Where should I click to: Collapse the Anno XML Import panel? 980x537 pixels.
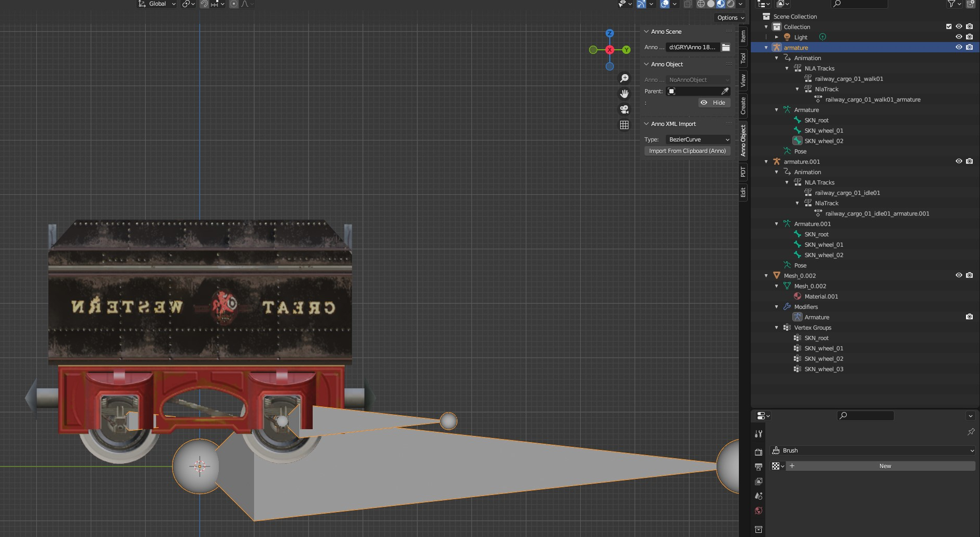(x=647, y=124)
